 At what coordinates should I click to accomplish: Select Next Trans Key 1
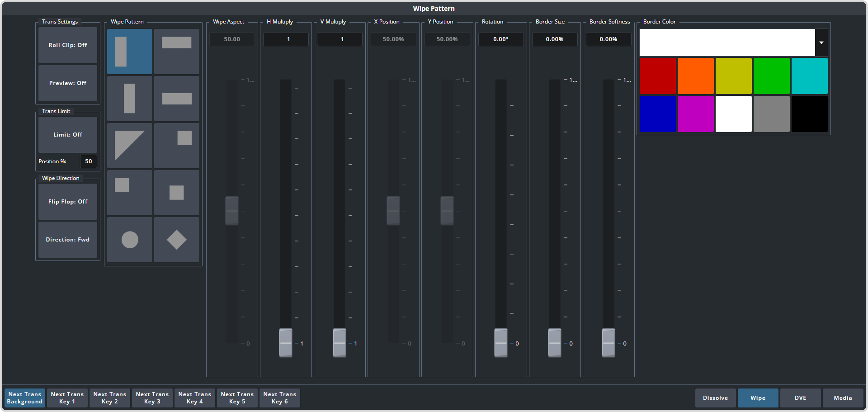coord(67,398)
